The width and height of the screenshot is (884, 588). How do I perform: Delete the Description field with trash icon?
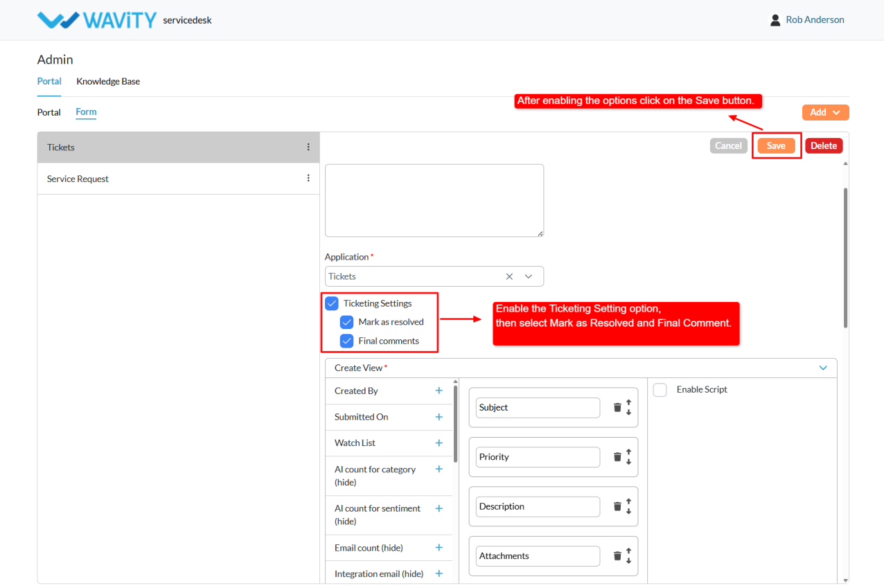[617, 506]
